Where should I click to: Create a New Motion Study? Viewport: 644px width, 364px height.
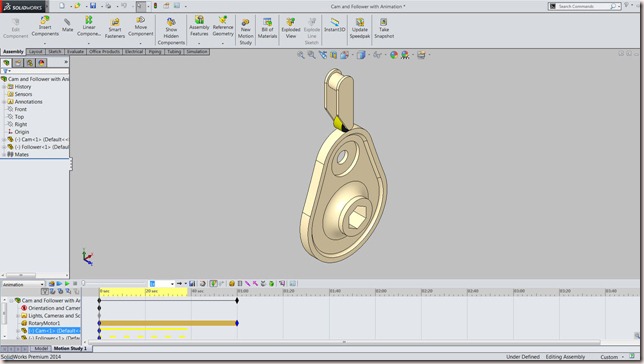pyautogui.click(x=246, y=31)
